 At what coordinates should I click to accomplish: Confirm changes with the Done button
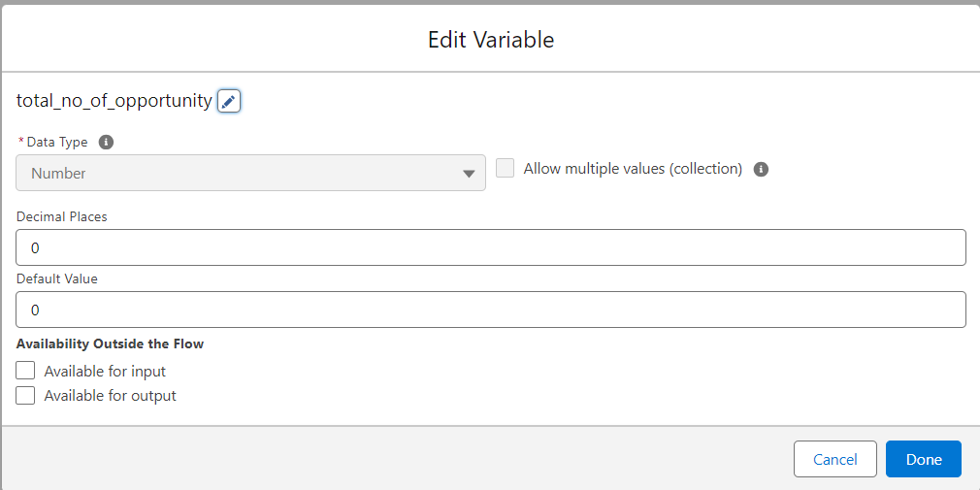pyautogui.click(x=923, y=459)
